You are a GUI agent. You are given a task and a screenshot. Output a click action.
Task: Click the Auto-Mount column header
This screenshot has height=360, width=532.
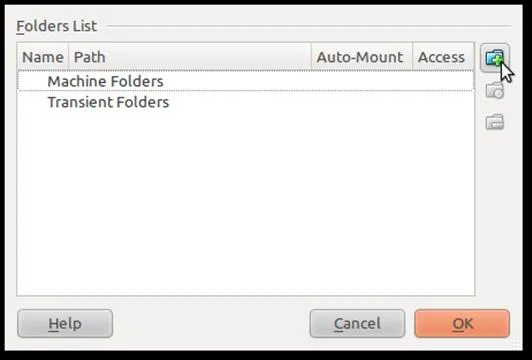click(x=362, y=57)
